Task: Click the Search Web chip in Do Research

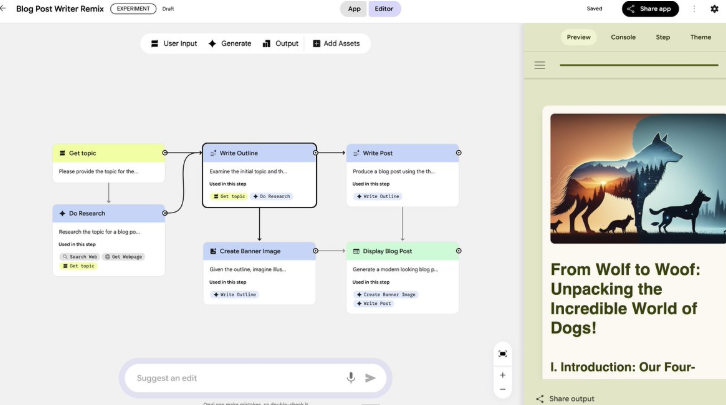Action: pos(80,256)
